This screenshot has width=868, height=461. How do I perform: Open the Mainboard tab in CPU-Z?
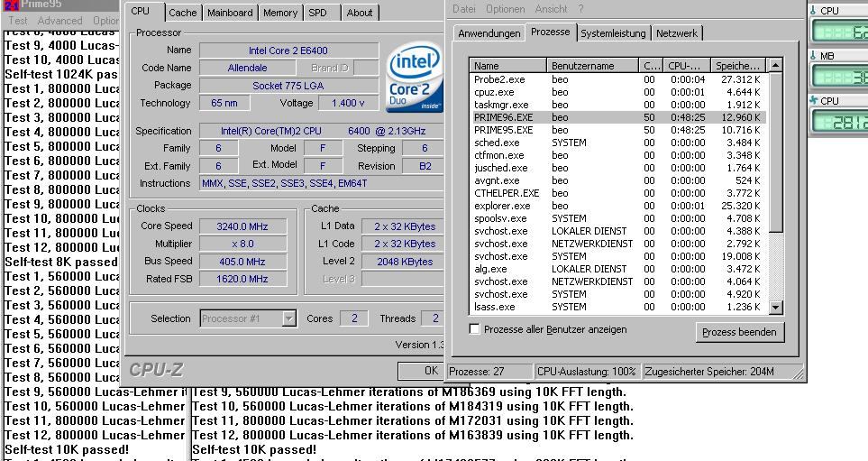coord(230,13)
